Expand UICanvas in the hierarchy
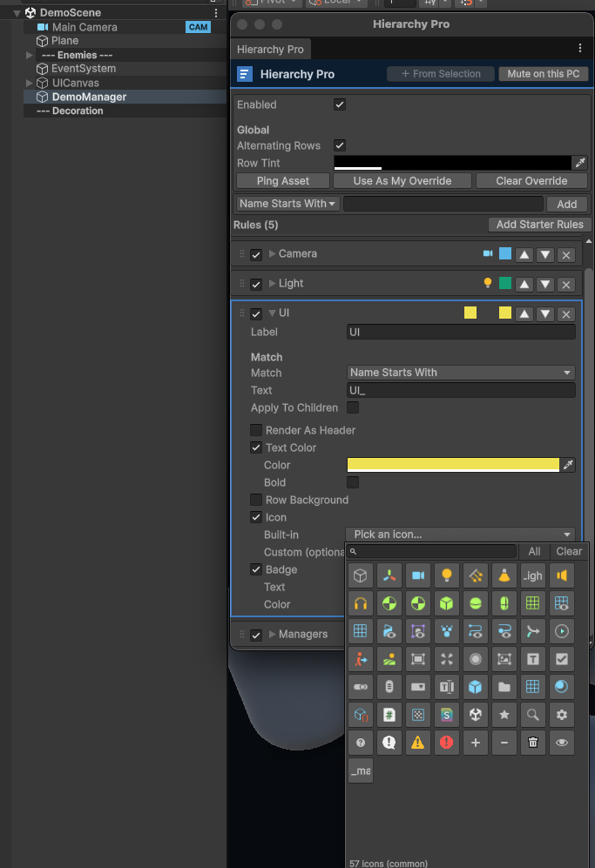Screen dimensions: 595x868 (x=30, y=83)
